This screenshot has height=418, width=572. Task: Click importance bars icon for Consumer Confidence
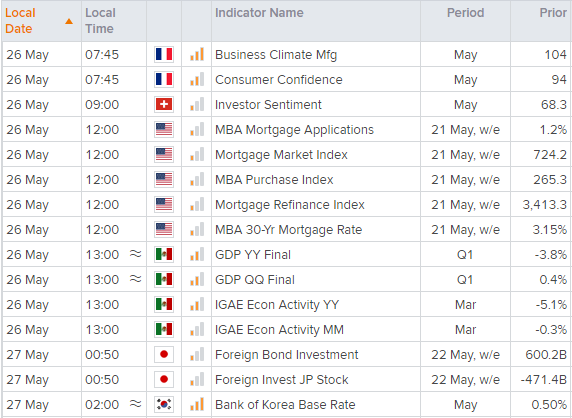click(197, 79)
